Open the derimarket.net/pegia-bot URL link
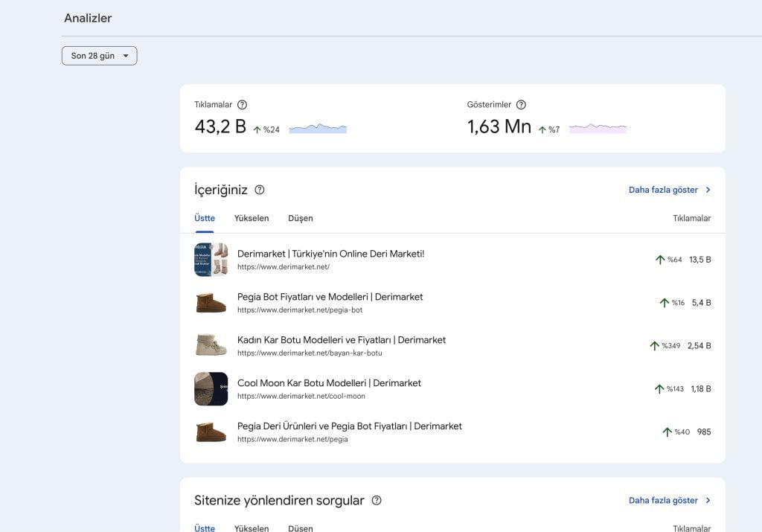Viewport: 762px width, 532px height. [300, 310]
